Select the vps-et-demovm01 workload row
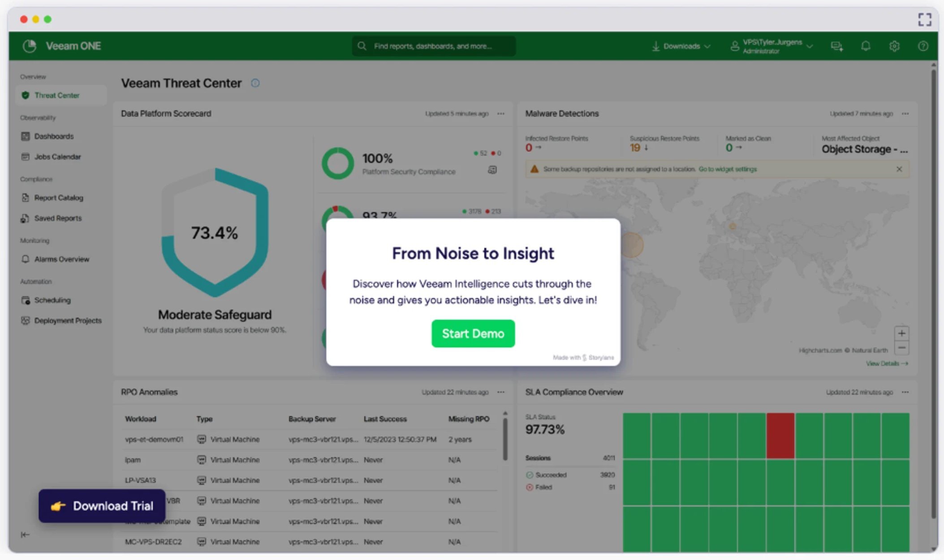 (x=309, y=440)
